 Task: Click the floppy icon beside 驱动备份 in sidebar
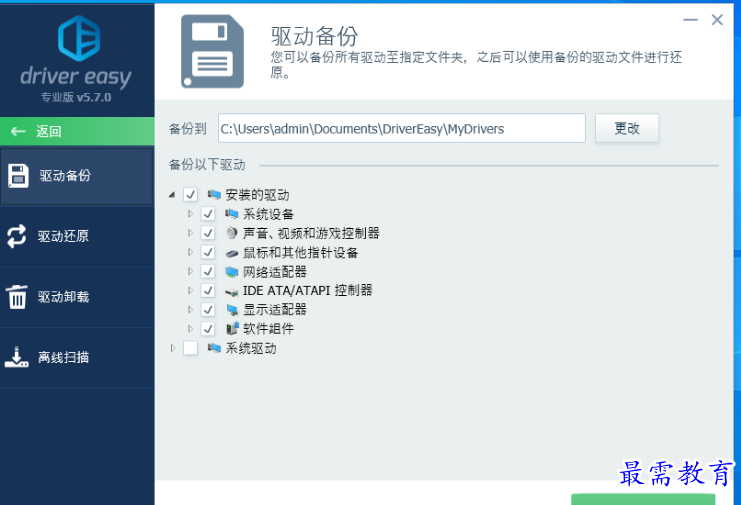(18, 176)
